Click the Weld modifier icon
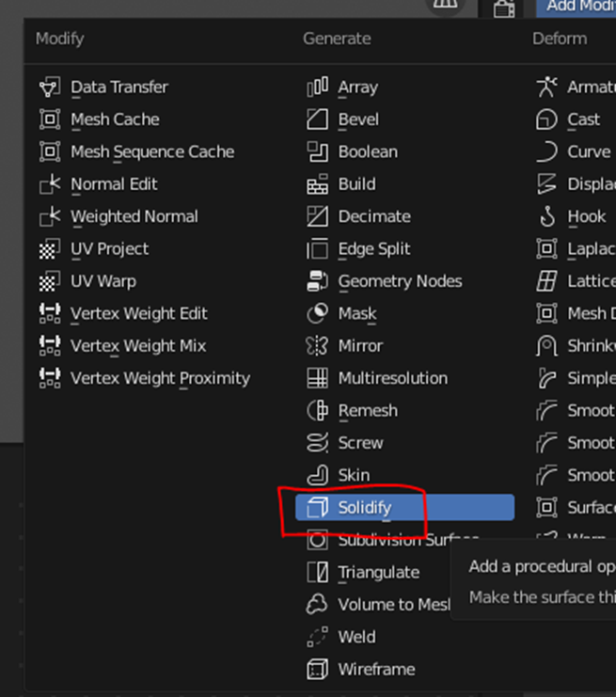 317,637
